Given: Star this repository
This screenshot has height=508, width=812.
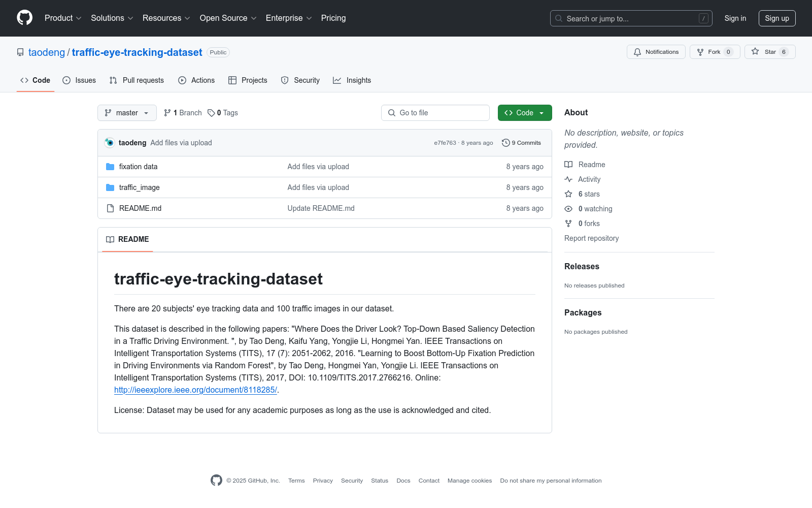Looking at the screenshot, I should (770, 52).
